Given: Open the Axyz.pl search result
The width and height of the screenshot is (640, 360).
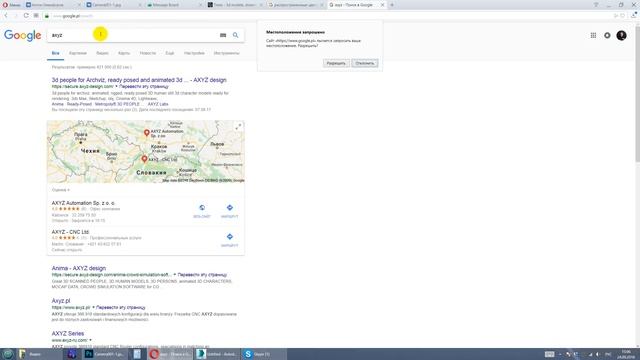Looking at the screenshot, I should pos(61,301).
